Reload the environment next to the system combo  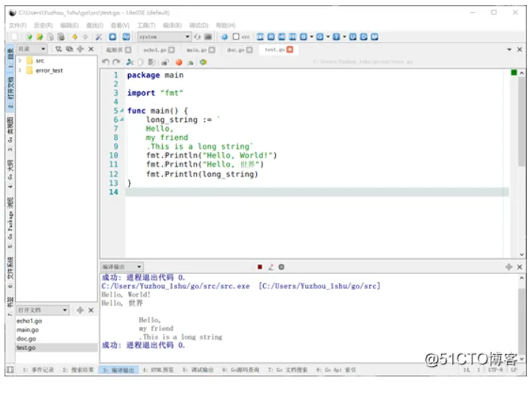(x=197, y=37)
